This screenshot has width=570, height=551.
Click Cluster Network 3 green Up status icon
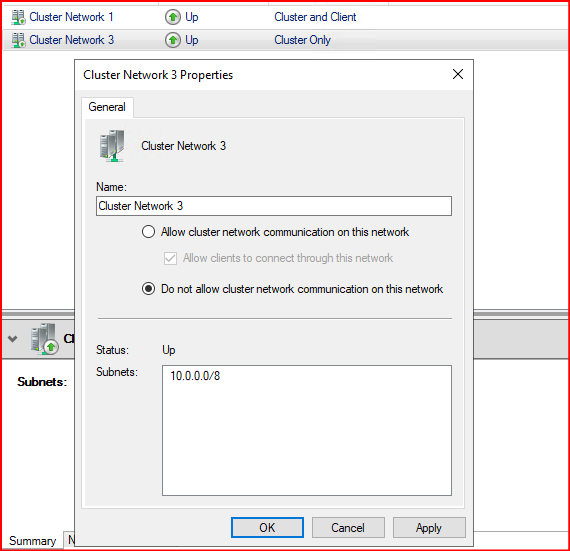173,40
